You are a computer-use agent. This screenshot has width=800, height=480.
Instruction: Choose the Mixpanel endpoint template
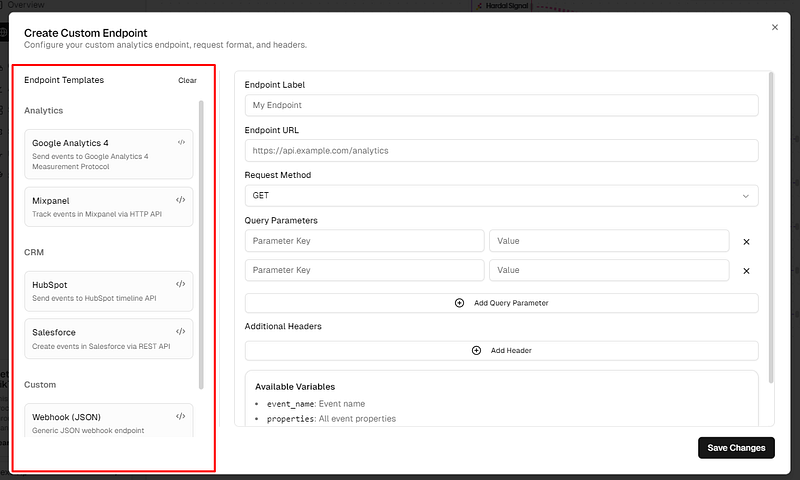[109, 207]
